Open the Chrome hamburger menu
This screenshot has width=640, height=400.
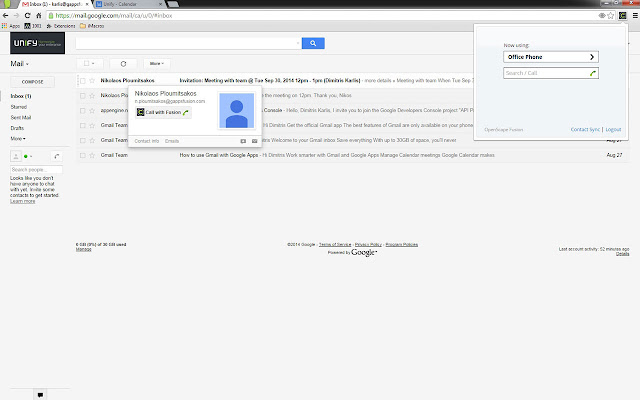635,16
